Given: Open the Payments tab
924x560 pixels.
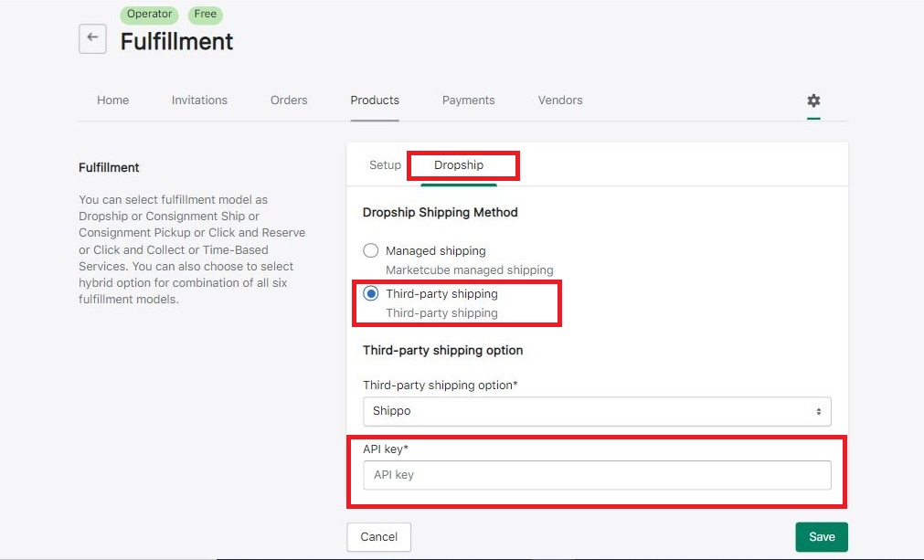Looking at the screenshot, I should click(469, 100).
